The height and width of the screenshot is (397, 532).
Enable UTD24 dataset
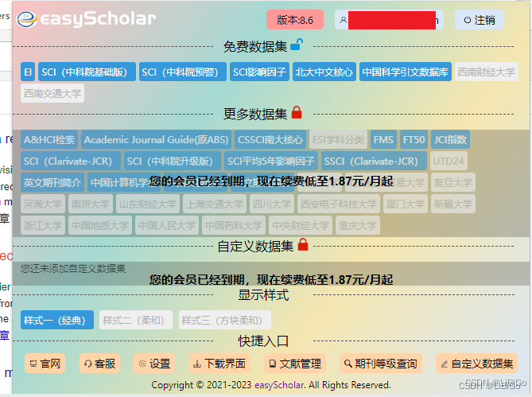pos(449,161)
